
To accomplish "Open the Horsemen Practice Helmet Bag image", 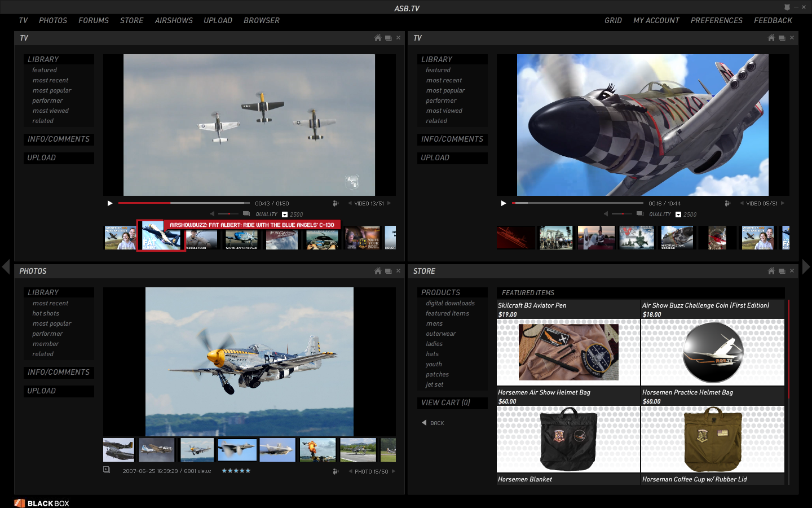I will point(713,439).
